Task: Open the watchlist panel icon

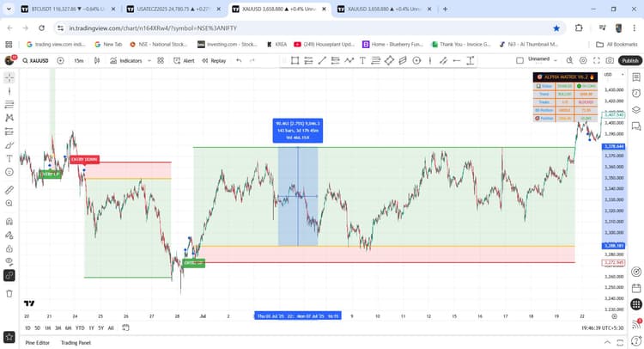Action: tap(635, 77)
